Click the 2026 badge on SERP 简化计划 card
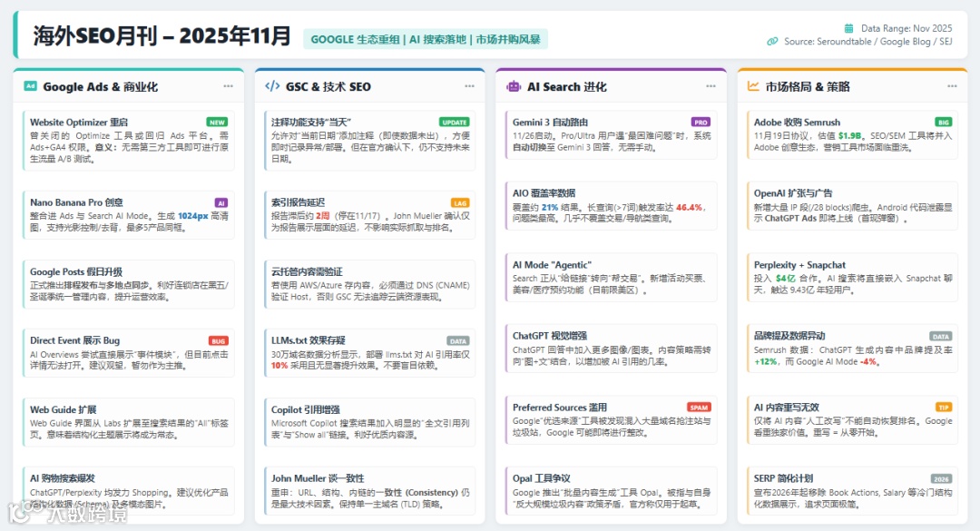980x531 pixels. click(941, 478)
